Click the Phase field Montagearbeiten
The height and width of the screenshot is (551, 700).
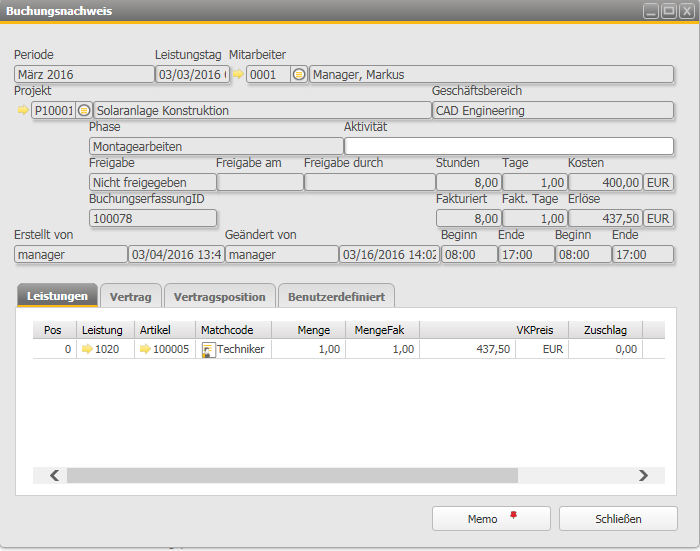click(216, 146)
